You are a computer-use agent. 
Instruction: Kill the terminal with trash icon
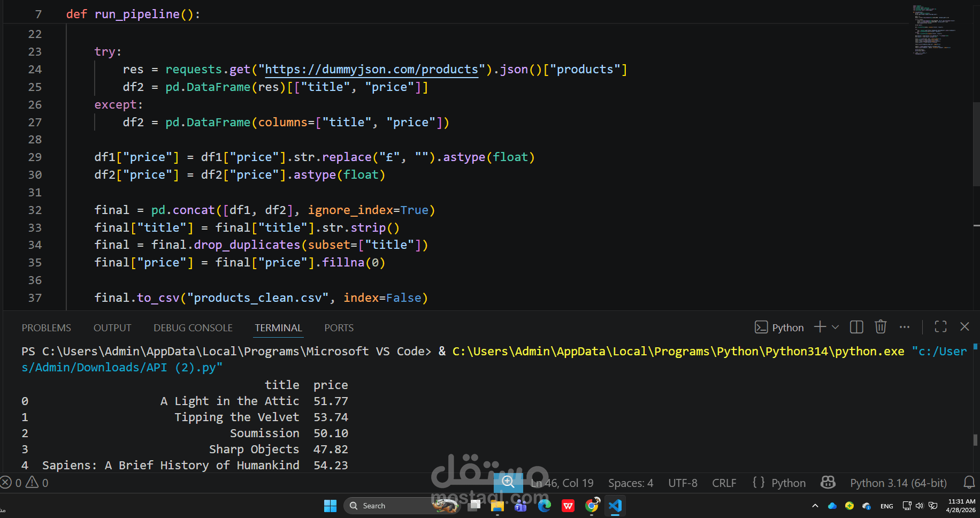point(881,327)
